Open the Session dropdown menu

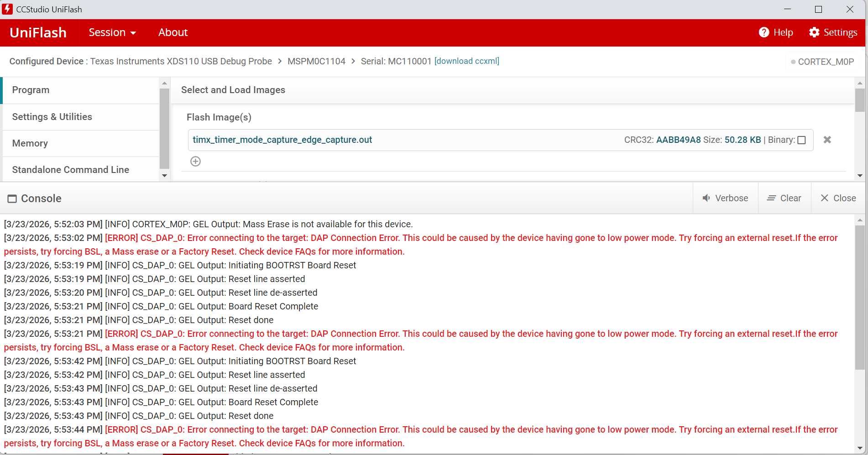tap(112, 32)
